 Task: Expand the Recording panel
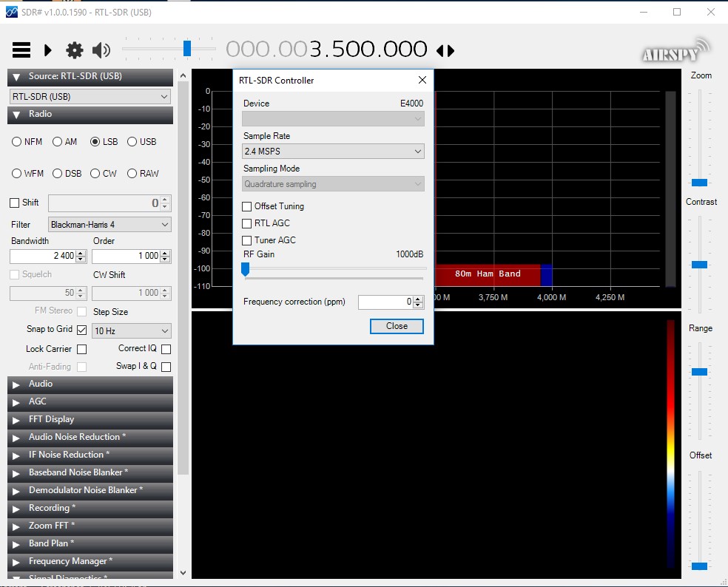(x=90, y=508)
